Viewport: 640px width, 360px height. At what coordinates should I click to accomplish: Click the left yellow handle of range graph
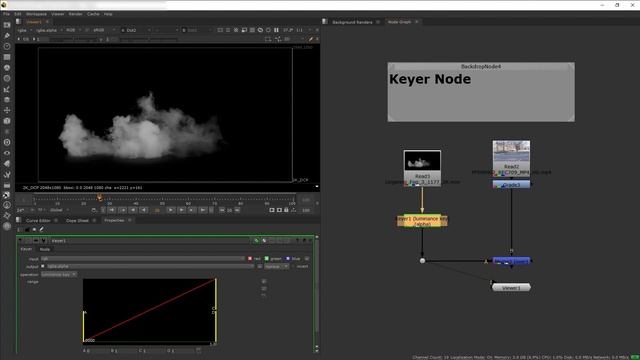(x=84, y=327)
